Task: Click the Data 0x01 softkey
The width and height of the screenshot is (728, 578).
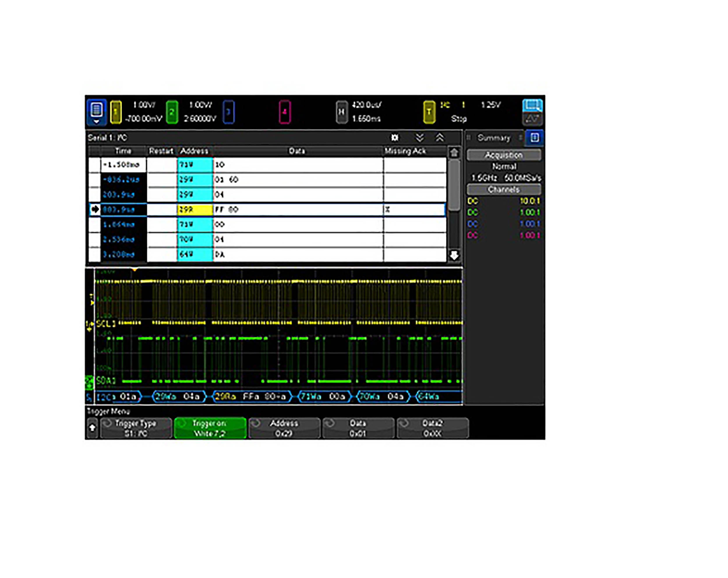Action: coord(358,428)
